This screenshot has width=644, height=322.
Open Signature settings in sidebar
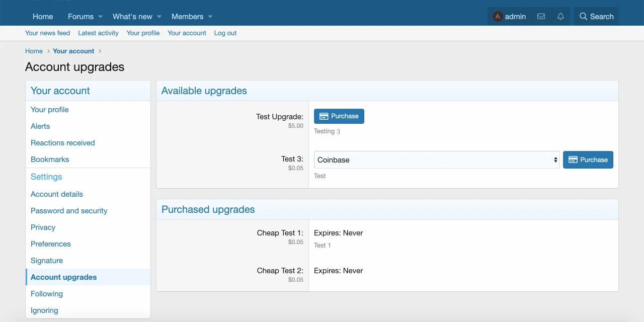click(46, 261)
